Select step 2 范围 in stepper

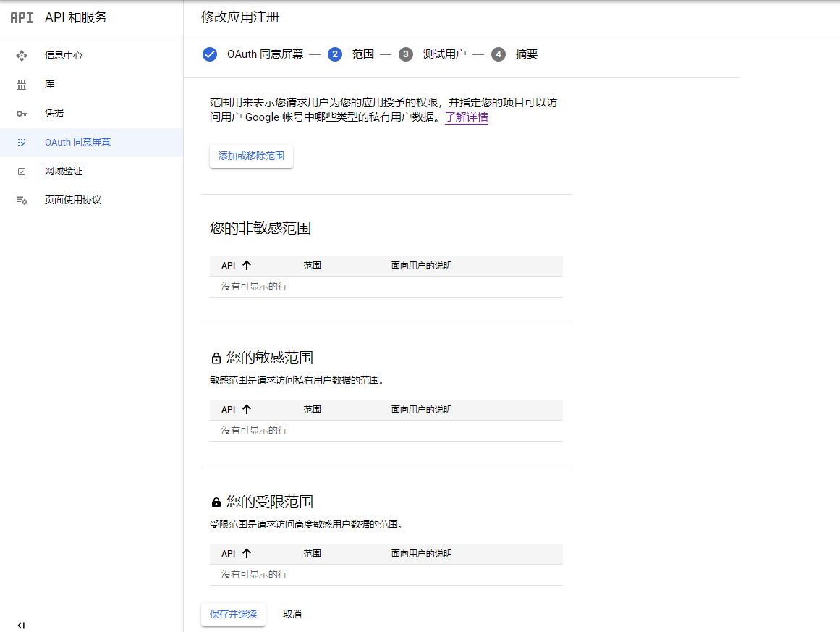tap(335, 54)
